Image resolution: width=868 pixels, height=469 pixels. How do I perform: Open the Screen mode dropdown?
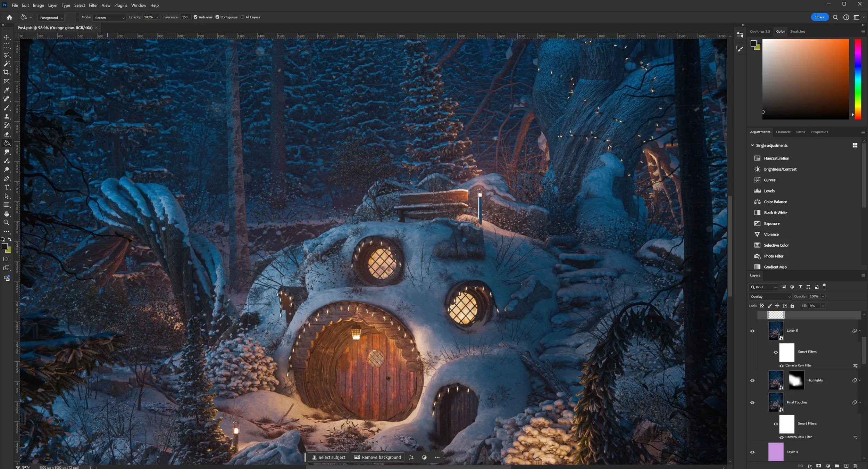pyautogui.click(x=109, y=17)
